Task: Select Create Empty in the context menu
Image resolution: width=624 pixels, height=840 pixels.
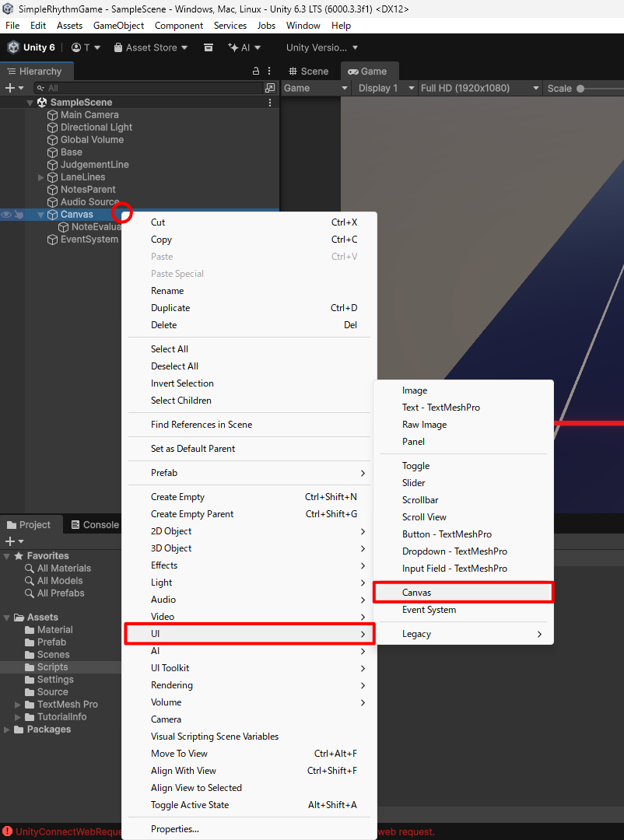Action: (177, 497)
